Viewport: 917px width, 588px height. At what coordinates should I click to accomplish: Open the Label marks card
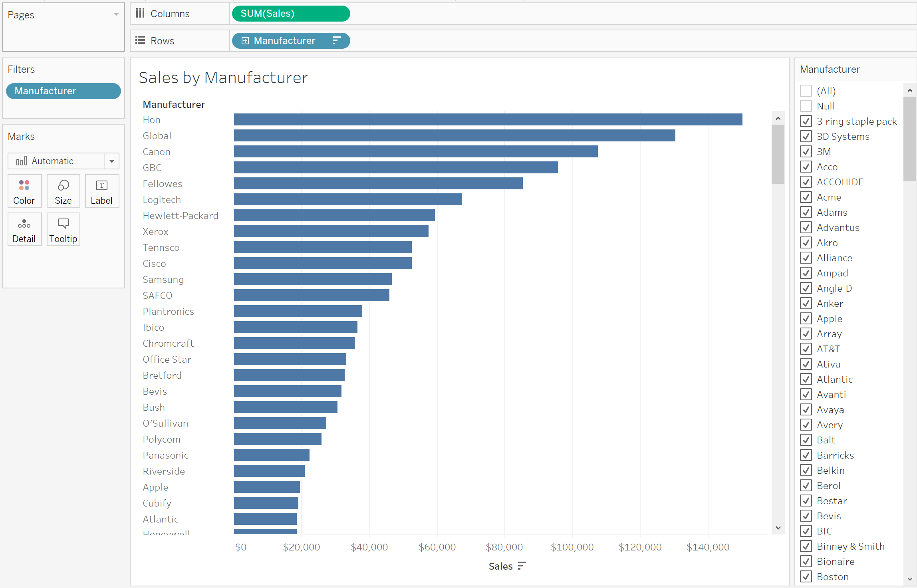(102, 191)
